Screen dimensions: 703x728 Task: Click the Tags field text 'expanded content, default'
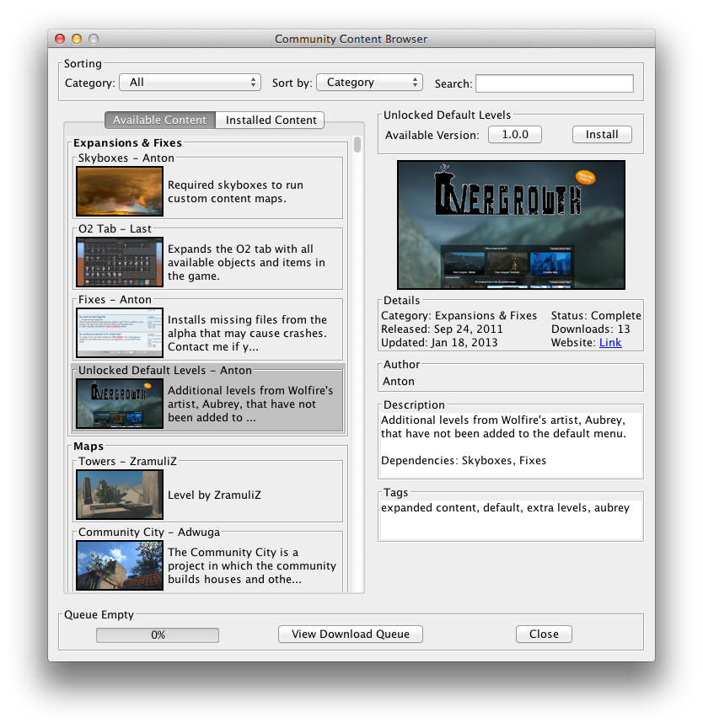[x=505, y=508]
